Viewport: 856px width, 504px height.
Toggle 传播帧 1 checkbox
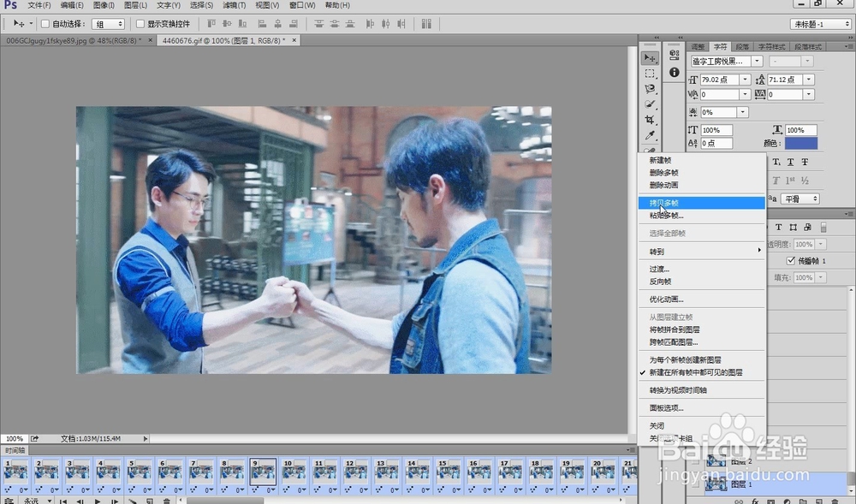coord(790,261)
